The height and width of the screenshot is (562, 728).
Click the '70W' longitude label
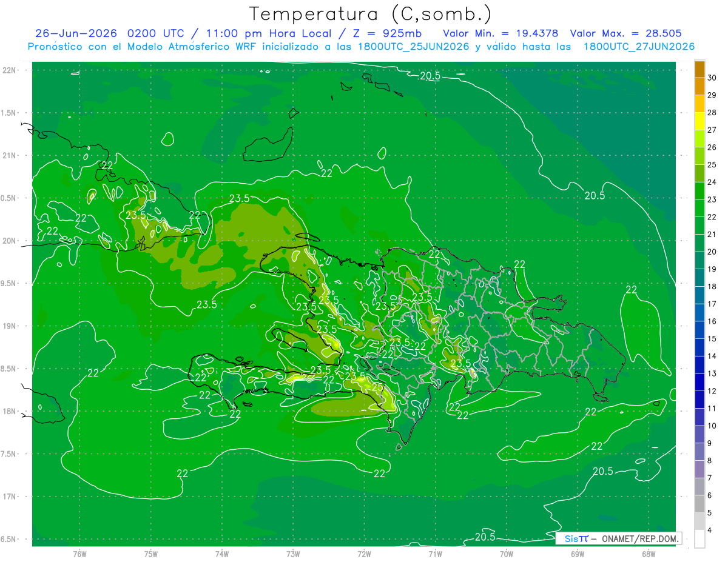[506, 554]
